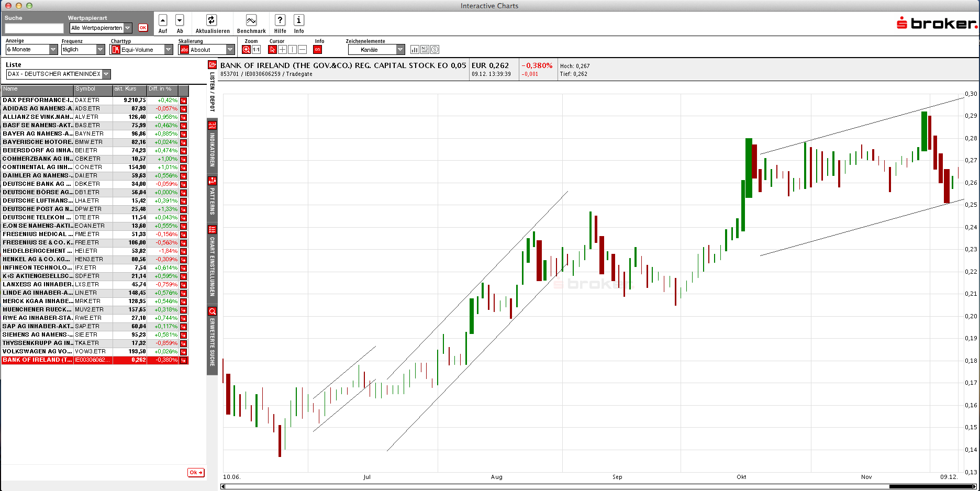Select the arrow cursor mode
This screenshot has width=980, height=491.
[272, 50]
